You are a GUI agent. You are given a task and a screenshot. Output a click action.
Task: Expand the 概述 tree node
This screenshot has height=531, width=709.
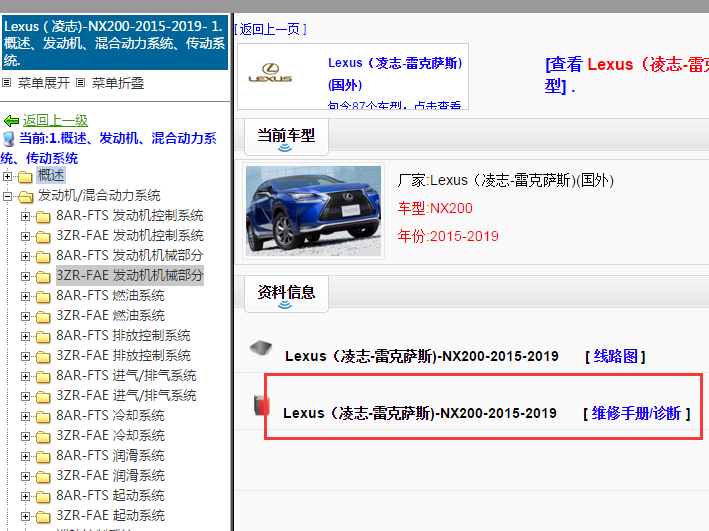tap(7, 176)
